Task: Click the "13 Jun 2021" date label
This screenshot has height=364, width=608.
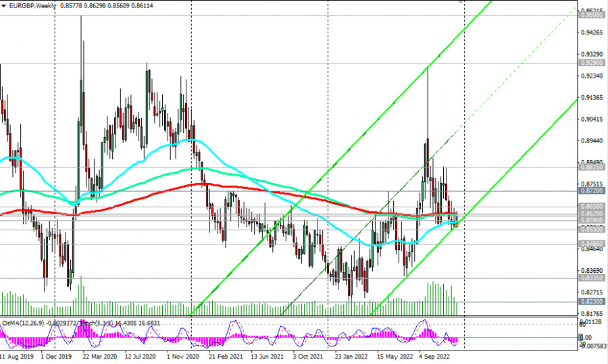Action: (268, 357)
